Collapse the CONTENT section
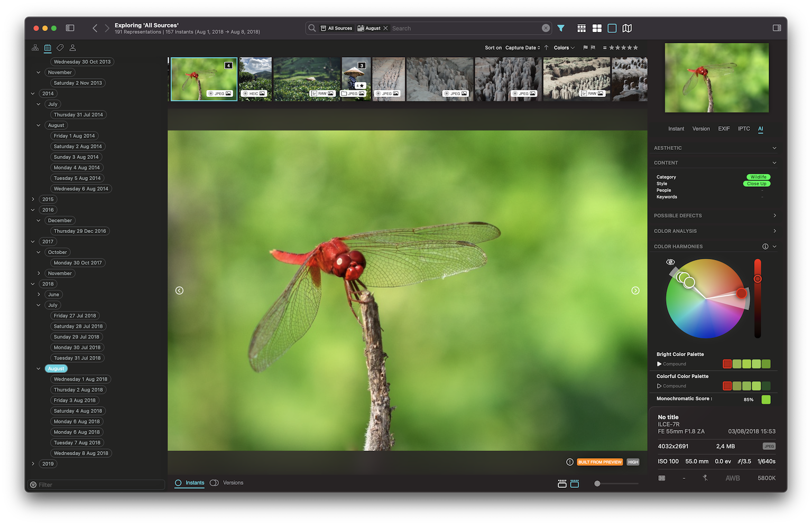 (x=774, y=163)
